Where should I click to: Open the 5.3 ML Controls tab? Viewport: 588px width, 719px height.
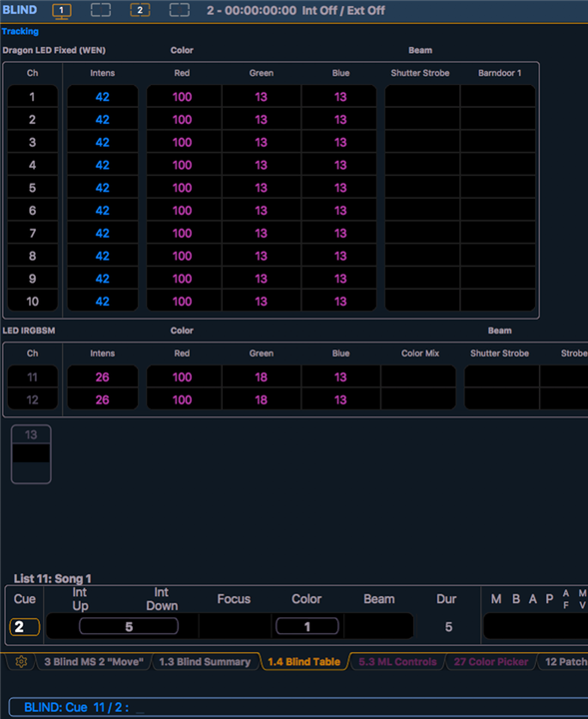[x=397, y=662]
